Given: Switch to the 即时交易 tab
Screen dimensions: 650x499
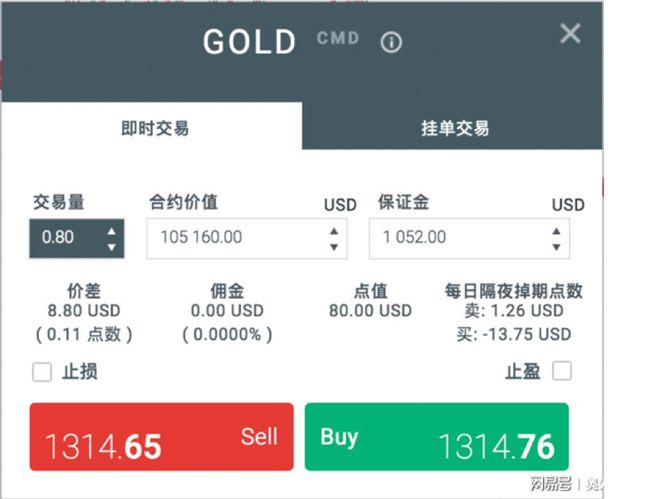Looking at the screenshot, I should tap(155, 128).
